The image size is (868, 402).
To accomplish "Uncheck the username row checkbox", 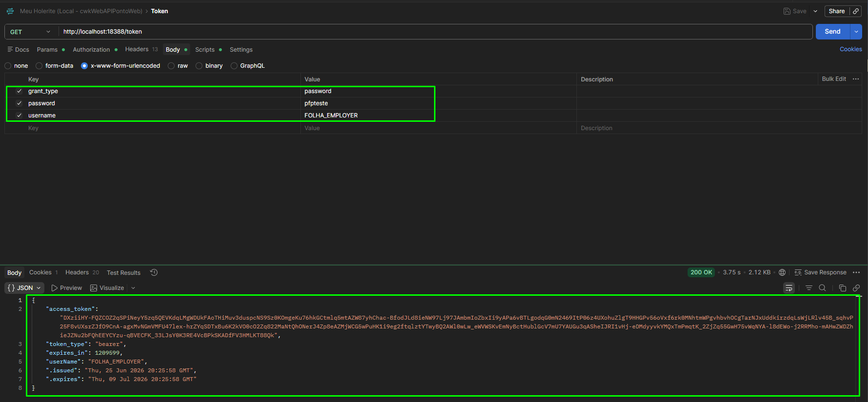I will (19, 115).
